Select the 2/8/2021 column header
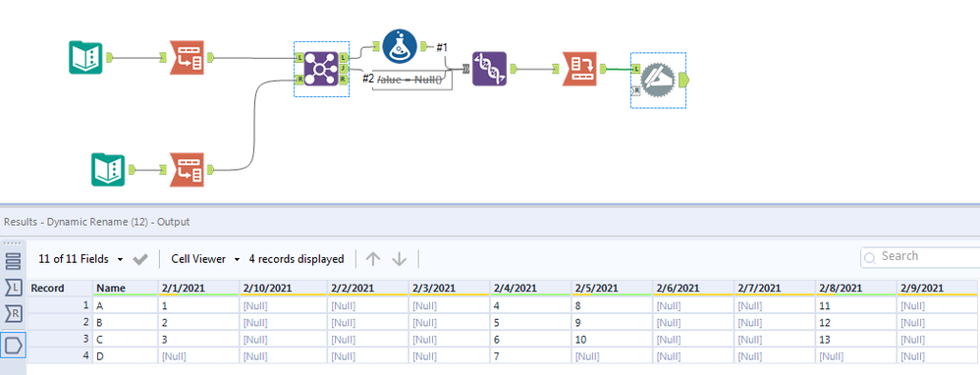Image resolution: width=980 pixels, height=375 pixels. pos(856,289)
